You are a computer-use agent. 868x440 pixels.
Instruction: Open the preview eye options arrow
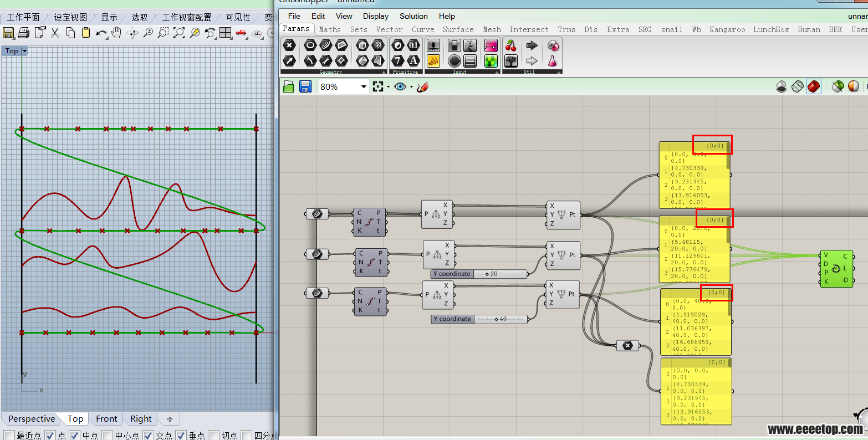[411, 87]
